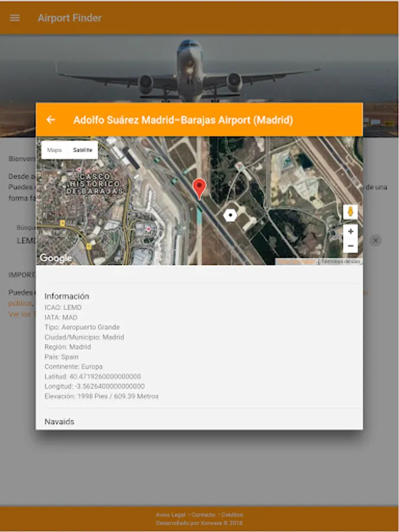Select the Latitud value line
Image resolution: width=399 pixels, height=532 pixels.
pos(93,377)
